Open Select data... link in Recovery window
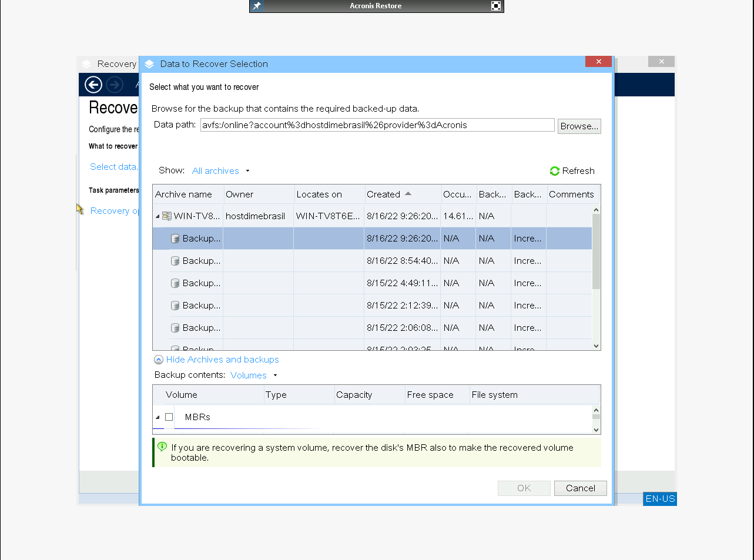The height and width of the screenshot is (560, 754). [114, 167]
